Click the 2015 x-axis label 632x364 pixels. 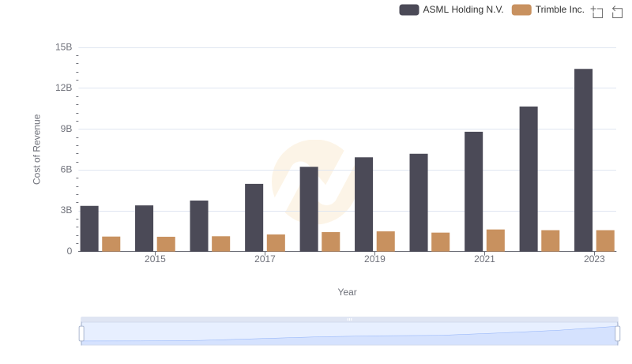[155, 259]
